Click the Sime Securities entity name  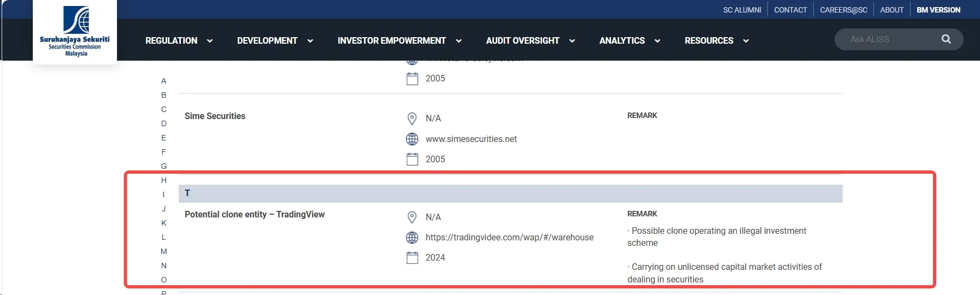[215, 116]
